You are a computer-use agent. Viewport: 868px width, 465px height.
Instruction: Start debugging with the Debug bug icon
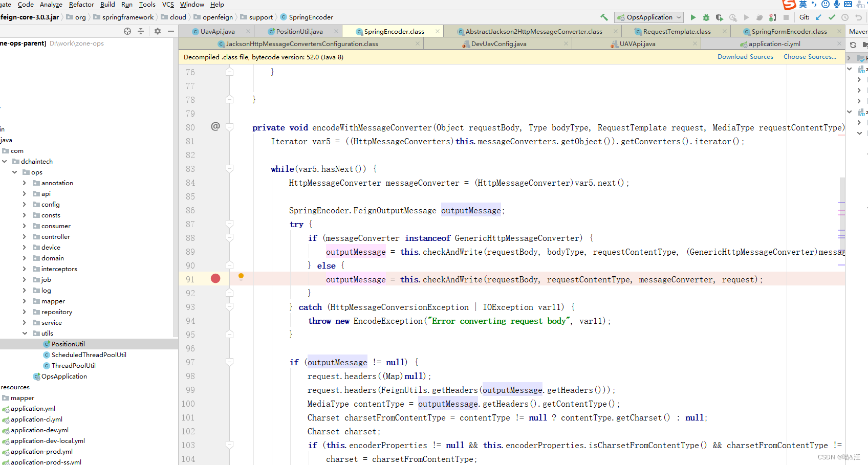706,17
